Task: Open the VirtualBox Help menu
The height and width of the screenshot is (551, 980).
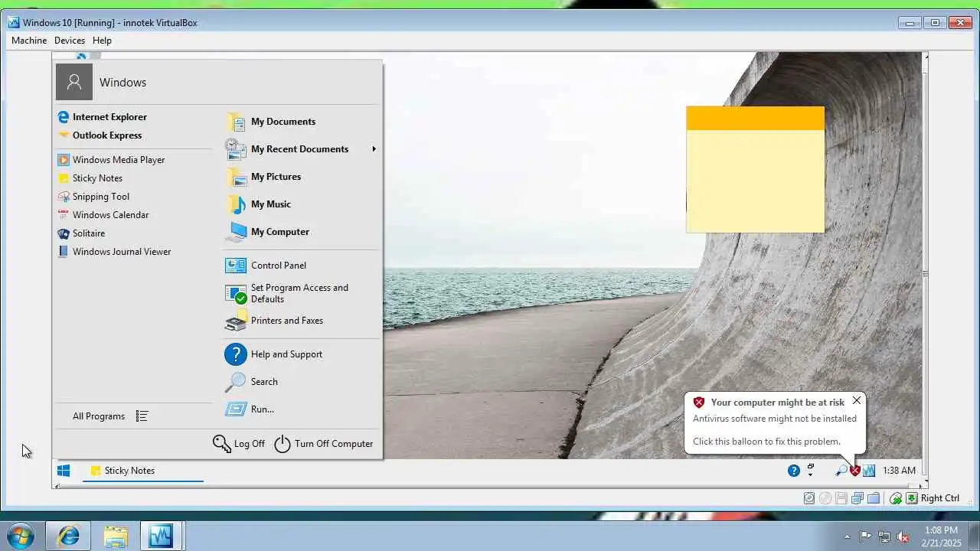Action: coord(102,41)
